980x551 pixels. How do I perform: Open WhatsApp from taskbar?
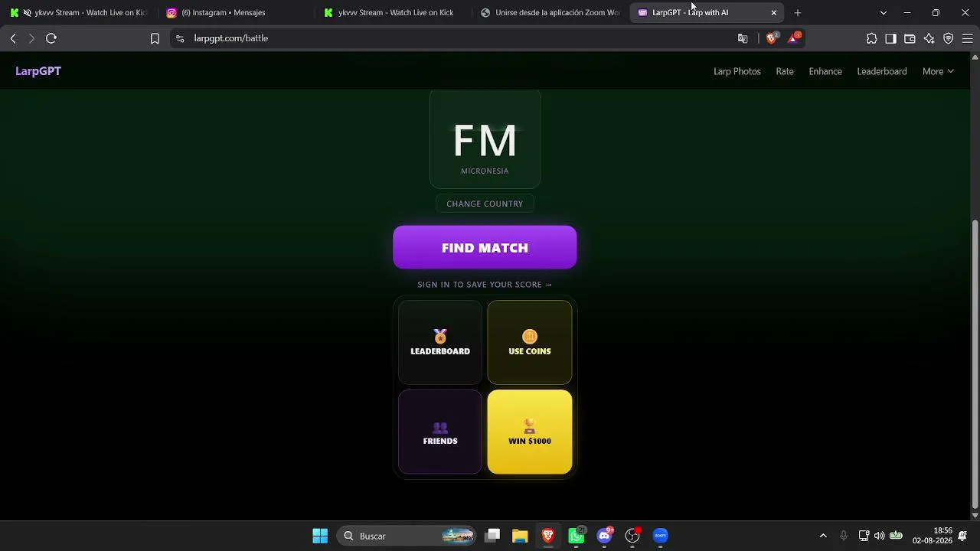coord(577,536)
